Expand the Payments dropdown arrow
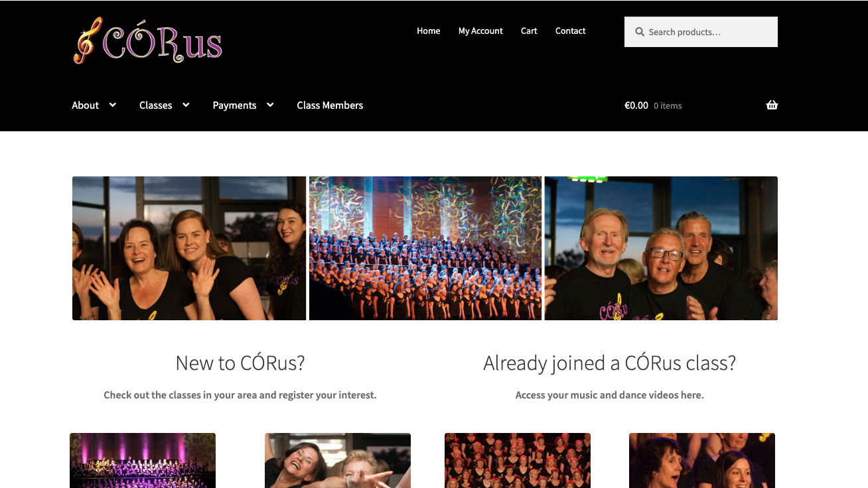868x488 pixels. click(x=270, y=105)
